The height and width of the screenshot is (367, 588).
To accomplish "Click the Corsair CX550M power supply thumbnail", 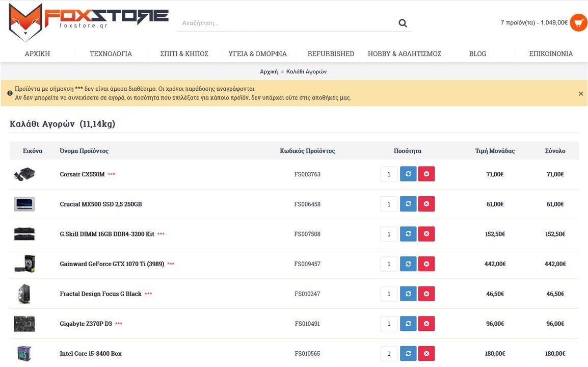I will tap(24, 174).
